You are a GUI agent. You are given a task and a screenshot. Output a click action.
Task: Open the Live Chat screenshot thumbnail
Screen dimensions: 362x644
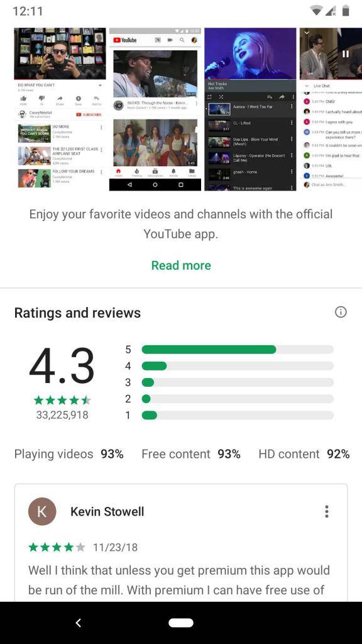(x=331, y=109)
